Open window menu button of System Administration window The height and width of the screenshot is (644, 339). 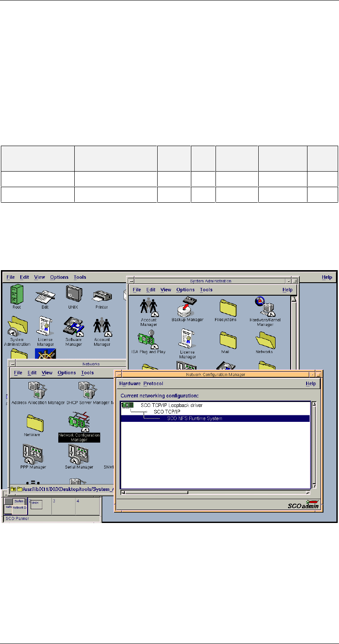coord(131,281)
